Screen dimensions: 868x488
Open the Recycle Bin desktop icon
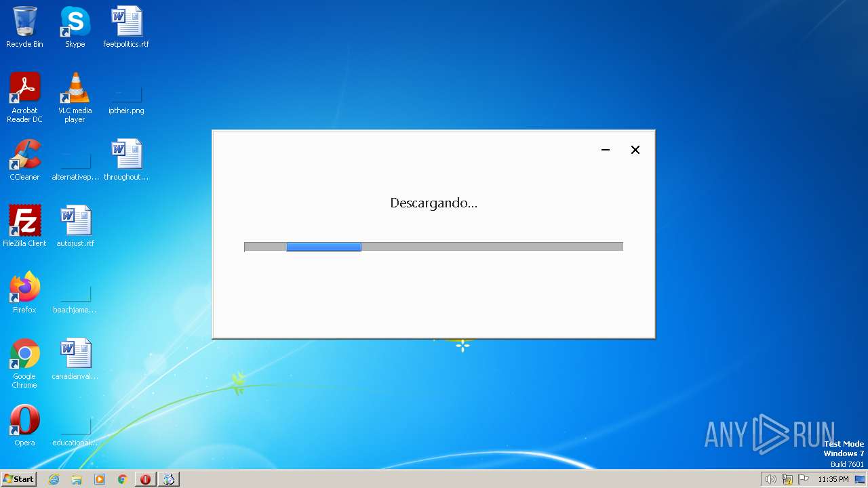click(x=24, y=27)
